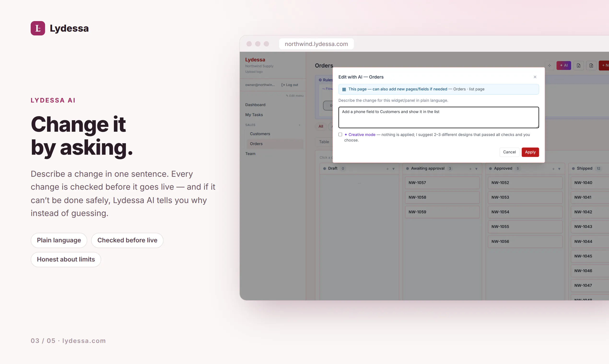Open Team in the sidebar
The image size is (609, 364).
(x=250, y=154)
